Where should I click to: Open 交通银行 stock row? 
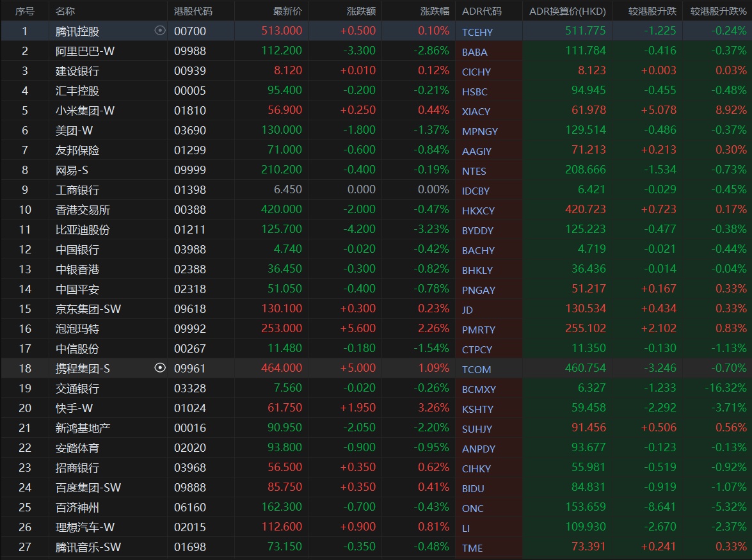point(376,388)
